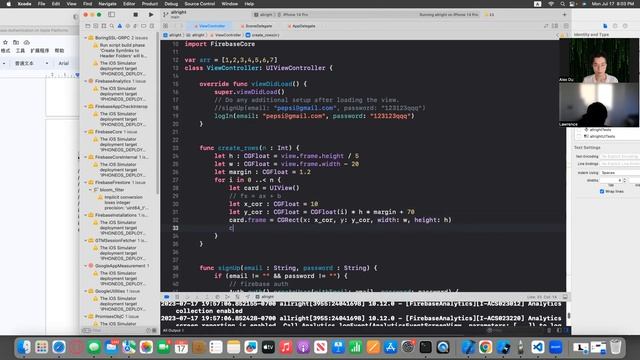Click the macOS Spotlight search icon
This screenshot has width=640, height=360.
point(562,4)
